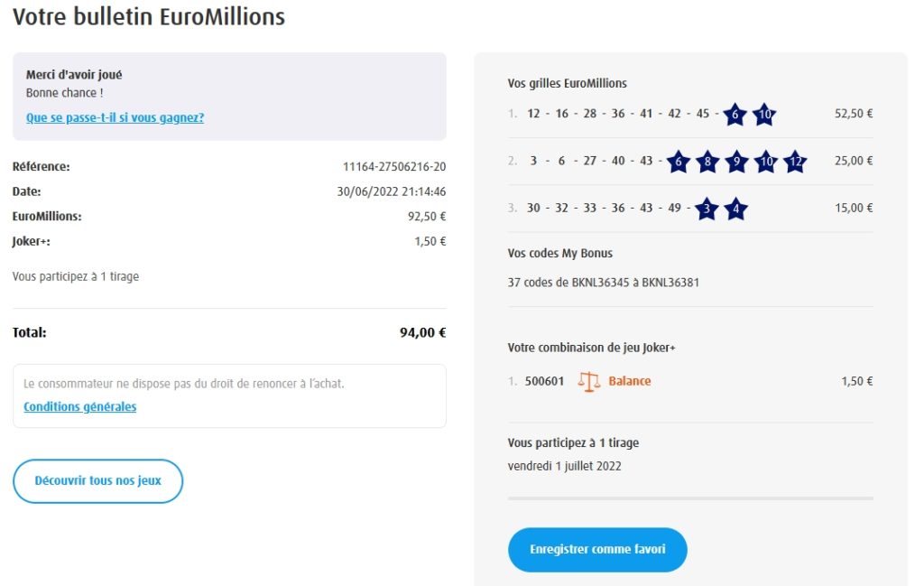Save ticket with 'Enregistrer comme favori' button

(597, 549)
